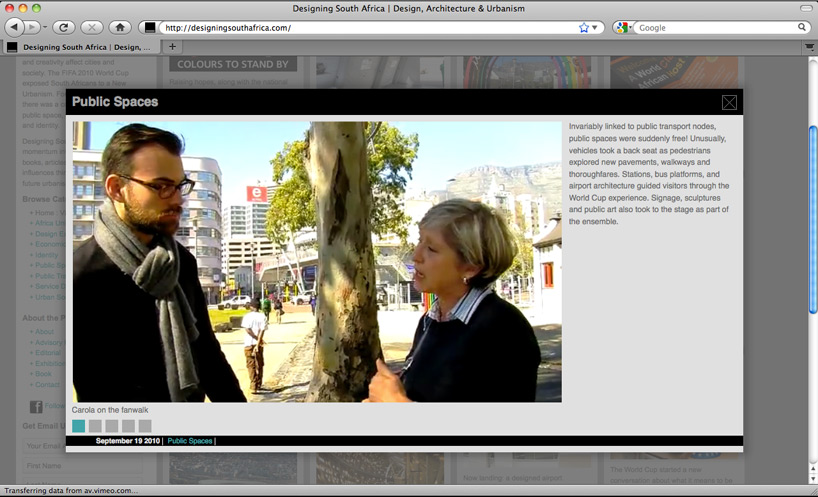The height and width of the screenshot is (497, 818).
Task: Click the Carola on the fanwalk video
Action: click(317, 262)
